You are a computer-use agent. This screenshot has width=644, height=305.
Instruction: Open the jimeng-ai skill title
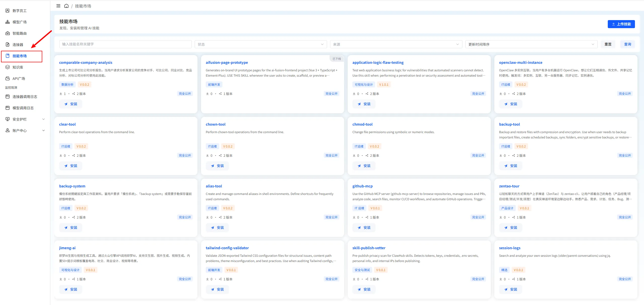coord(67,248)
